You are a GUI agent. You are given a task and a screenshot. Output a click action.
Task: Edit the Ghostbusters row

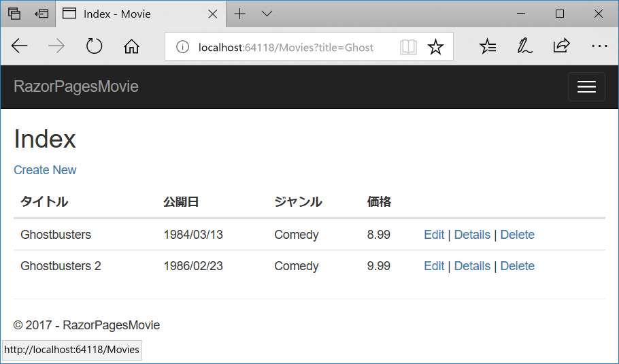pyautogui.click(x=434, y=235)
